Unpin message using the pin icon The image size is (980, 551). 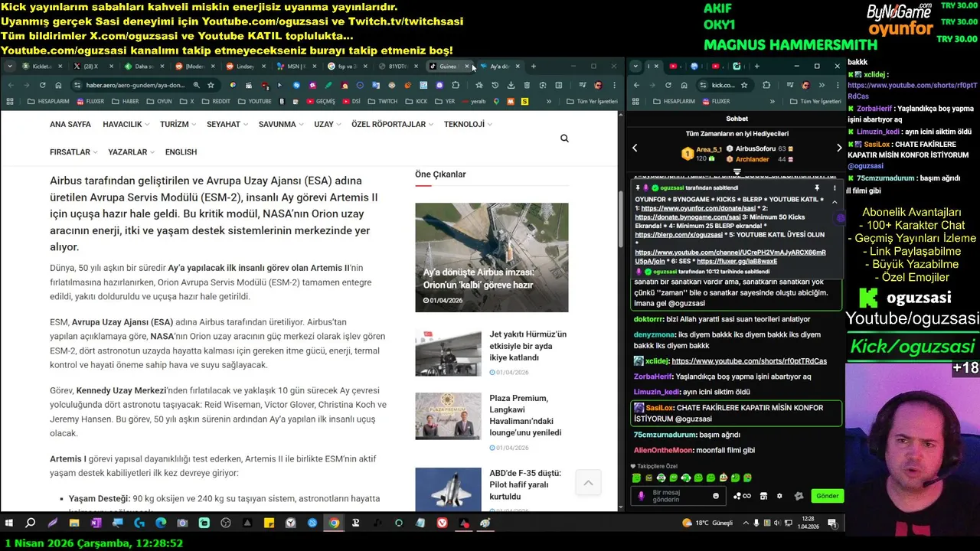[x=817, y=187]
